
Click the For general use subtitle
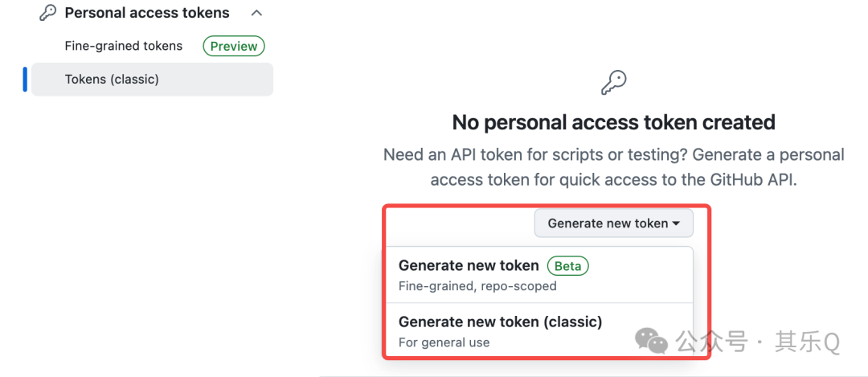click(x=444, y=342)
